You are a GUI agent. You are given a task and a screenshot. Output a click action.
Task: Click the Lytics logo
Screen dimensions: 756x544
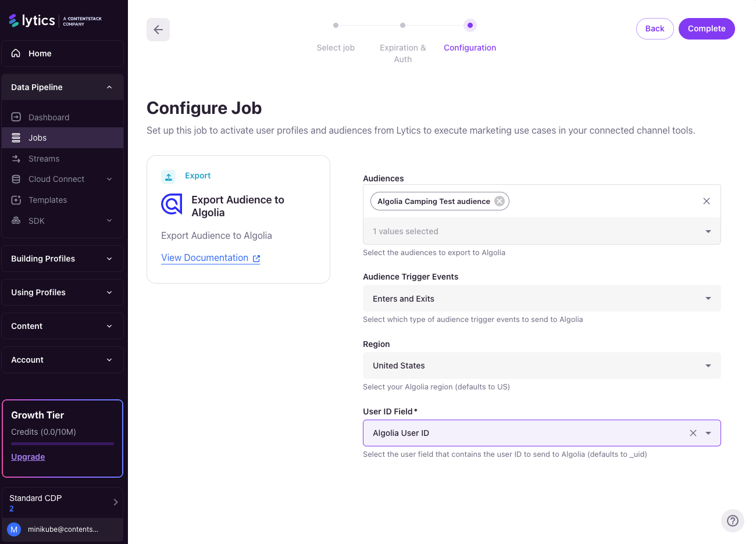tap(55, 20)
